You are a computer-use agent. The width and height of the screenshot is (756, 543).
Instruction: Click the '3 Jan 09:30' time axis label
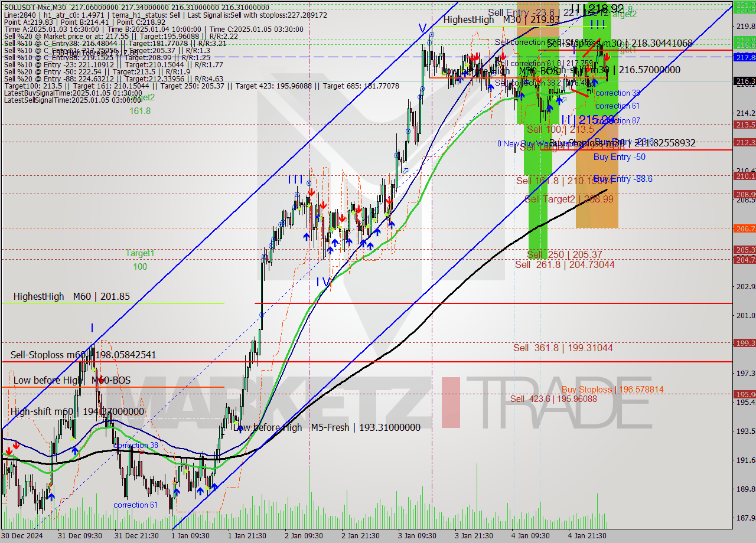[417, 536]
